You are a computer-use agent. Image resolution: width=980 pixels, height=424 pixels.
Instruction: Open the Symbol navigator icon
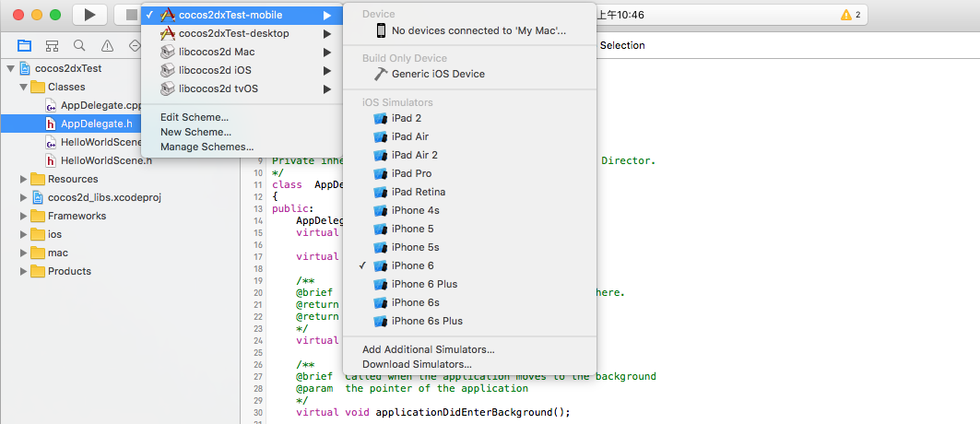(52, 45)
